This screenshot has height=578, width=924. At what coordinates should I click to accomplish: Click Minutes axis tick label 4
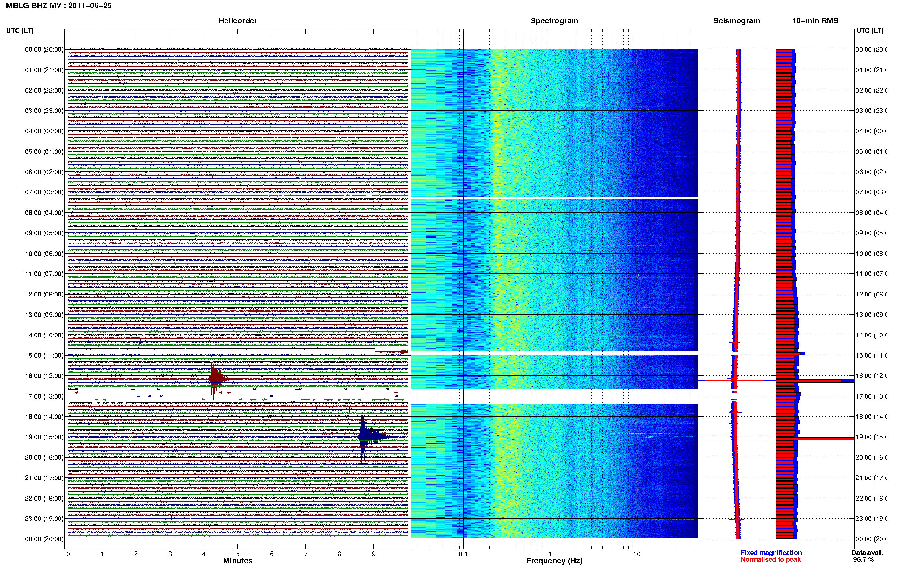click(x=204, y=554)
